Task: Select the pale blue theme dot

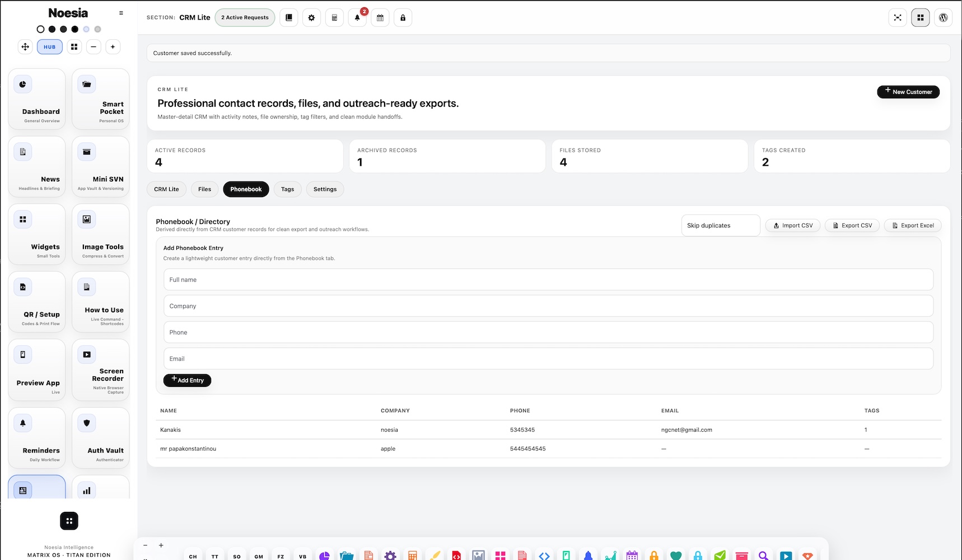Action: coord(86,29)
